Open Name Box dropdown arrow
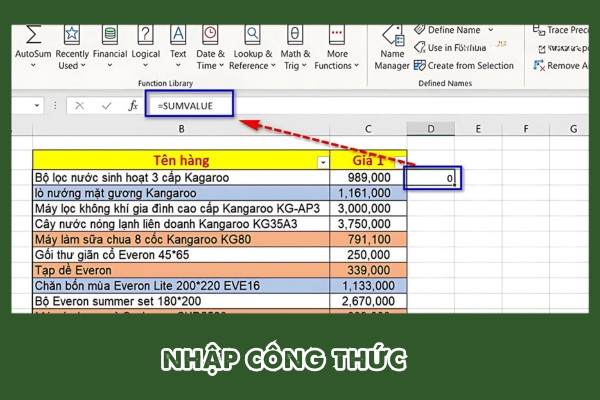The width and height of the screenshot is (600, 400). [x=37, y=105]
